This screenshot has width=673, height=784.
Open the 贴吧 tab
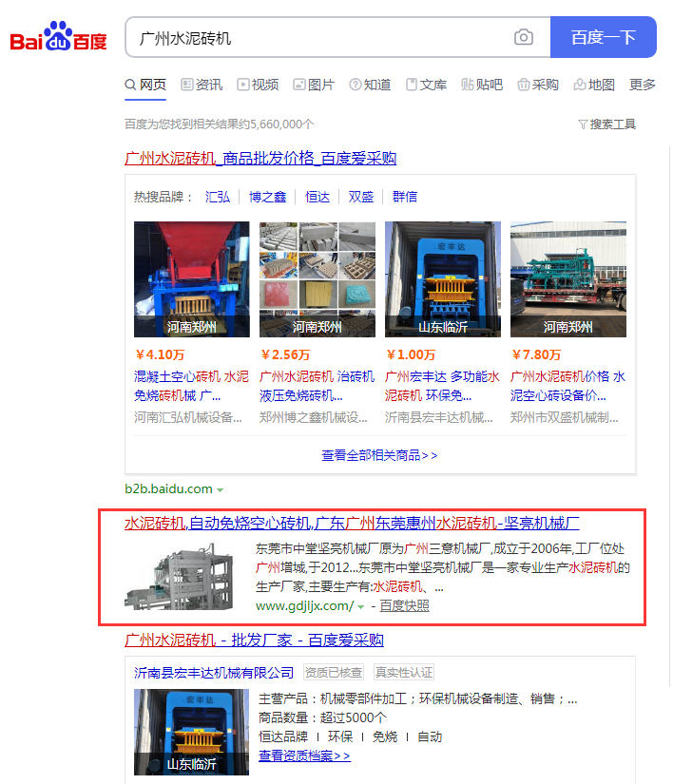click(482, 85)
